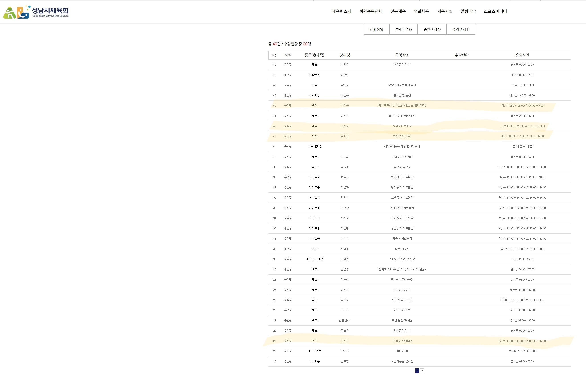Open 게이트볼 entry taught by 김영해
Viewport: 586px width, 392px height.
tap(315, 198)
